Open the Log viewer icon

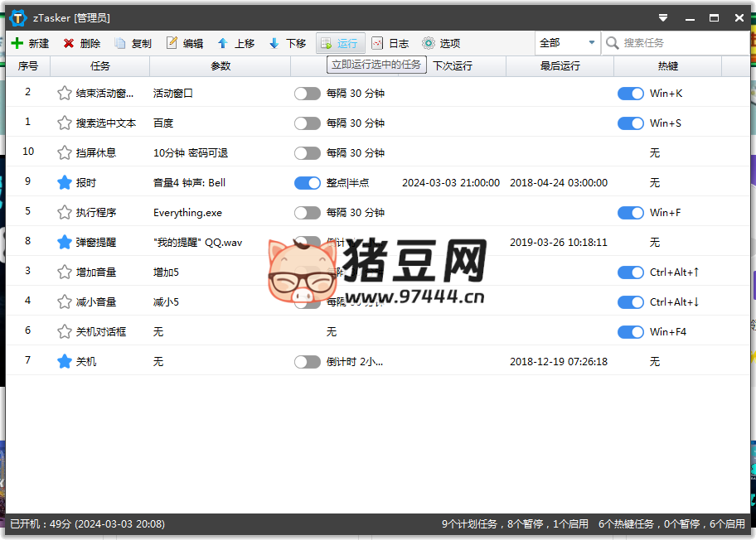377,43
